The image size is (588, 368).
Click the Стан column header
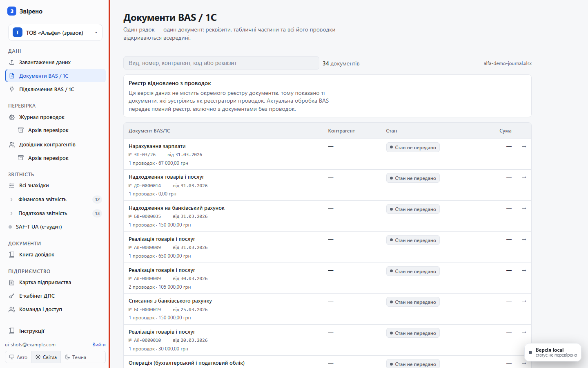[392, 131]
